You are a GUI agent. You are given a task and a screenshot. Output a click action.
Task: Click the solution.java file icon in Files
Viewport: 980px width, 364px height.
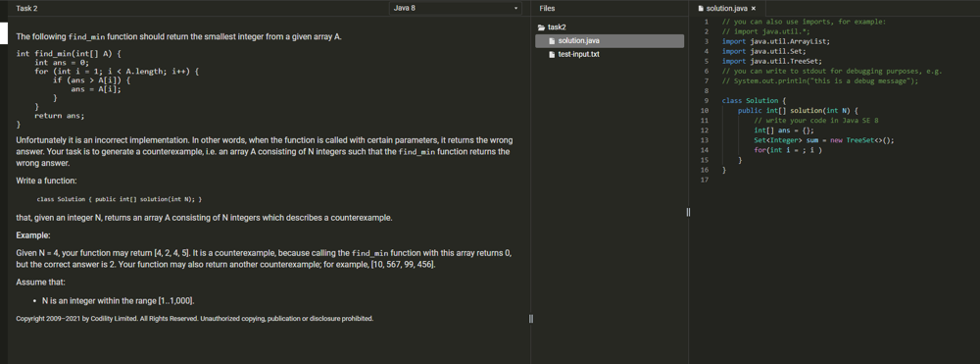coord(552,40)
